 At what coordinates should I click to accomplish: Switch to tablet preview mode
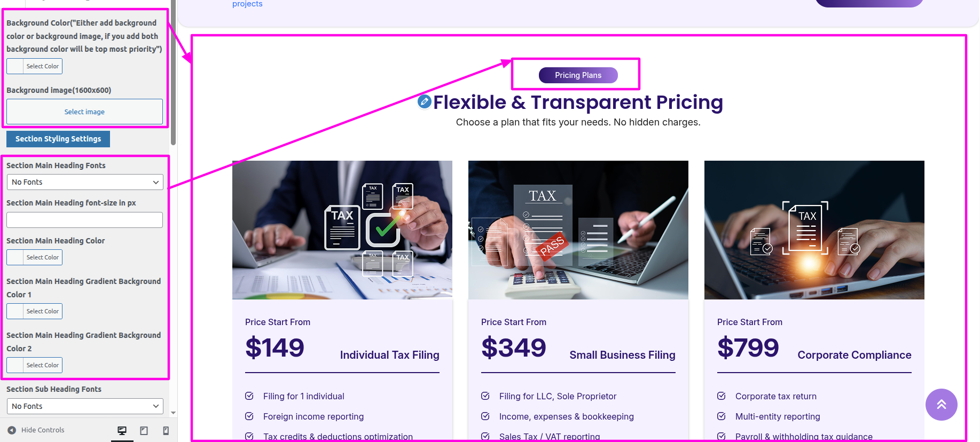pos(144,431)
